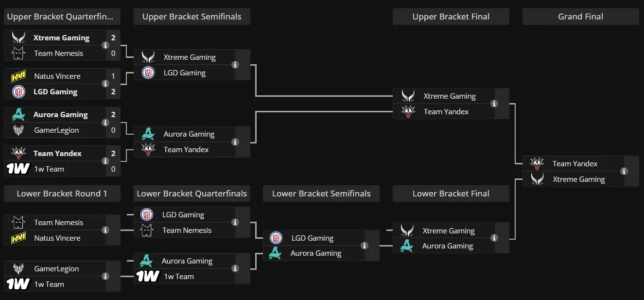
Task: Open Grand Final match info icon
Action: pos(624,171)
